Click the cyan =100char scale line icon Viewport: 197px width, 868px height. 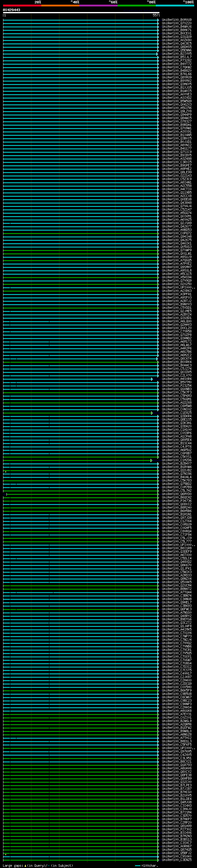[137, 865]
